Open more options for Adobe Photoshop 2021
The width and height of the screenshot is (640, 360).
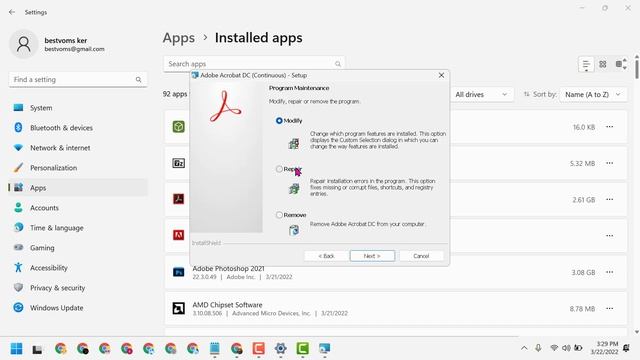coord(609,272)
